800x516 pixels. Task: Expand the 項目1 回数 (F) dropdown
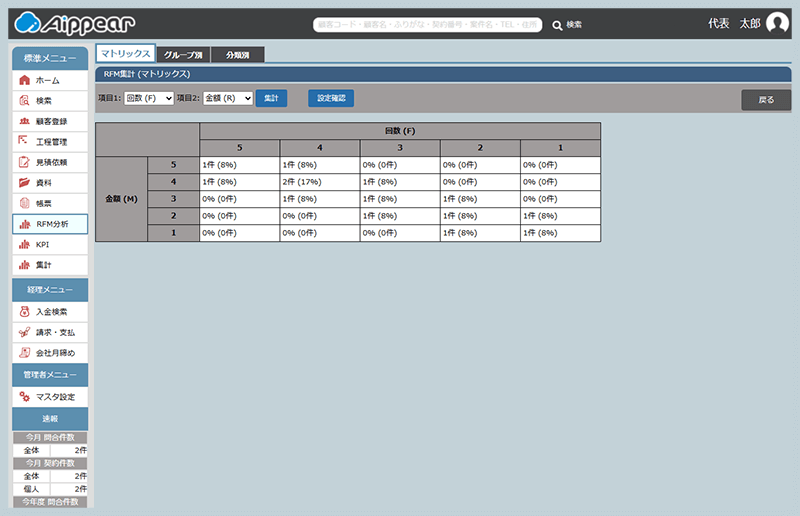pos(148,99)
